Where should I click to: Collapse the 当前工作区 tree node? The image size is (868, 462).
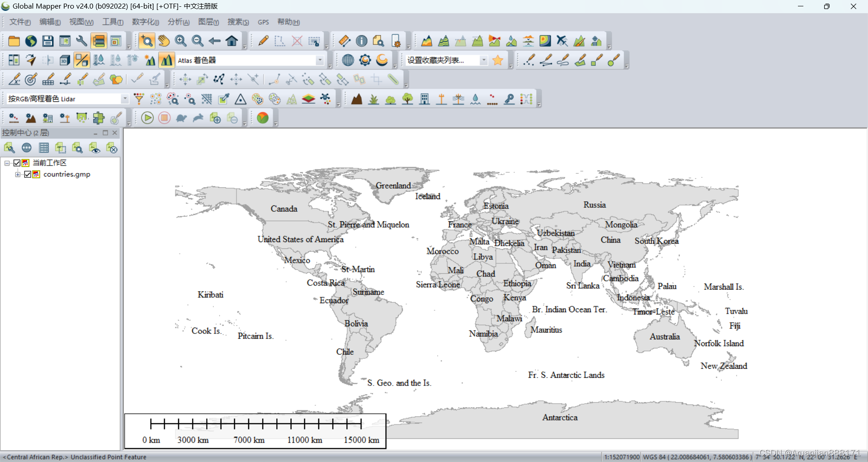tap(7, 163)
